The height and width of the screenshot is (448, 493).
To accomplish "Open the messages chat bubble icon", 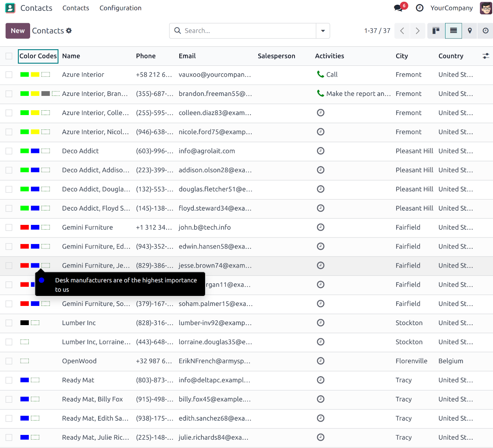I will click(398, 8).
